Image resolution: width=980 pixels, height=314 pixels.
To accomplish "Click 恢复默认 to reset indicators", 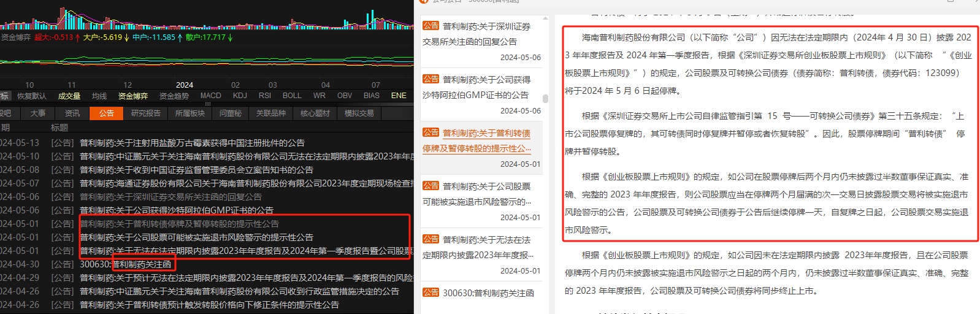I will pos(32,96).
